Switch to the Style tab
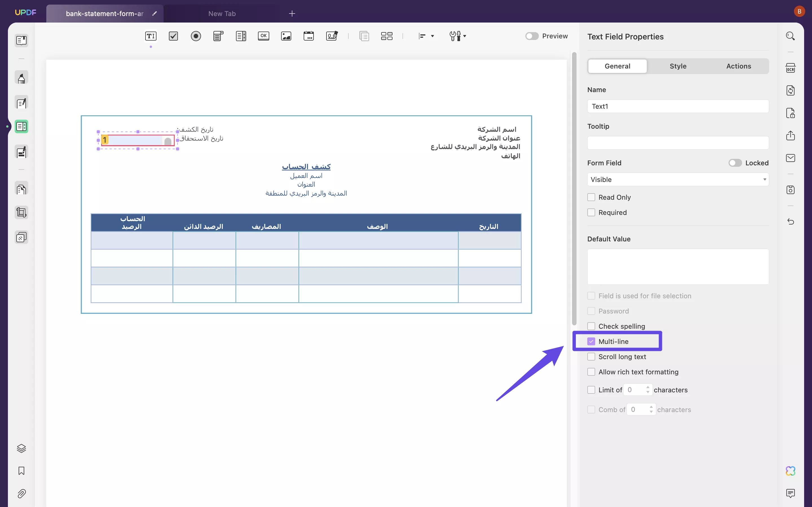This screenshot has height=507, width=812. (678, 66)
